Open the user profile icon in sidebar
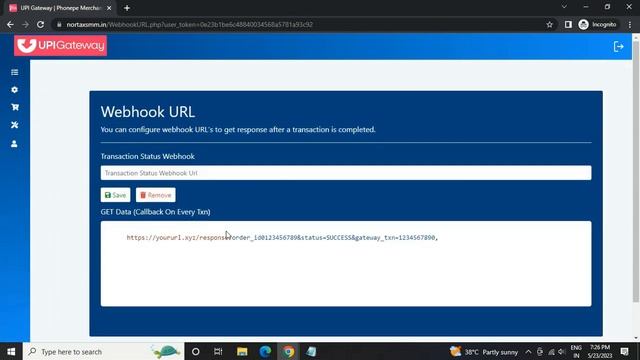 14,144
